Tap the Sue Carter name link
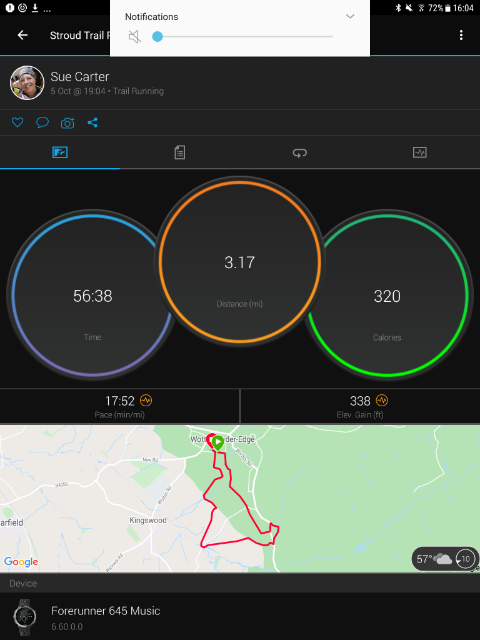Screen dimensions: 480x640 [x=80, y=77]
